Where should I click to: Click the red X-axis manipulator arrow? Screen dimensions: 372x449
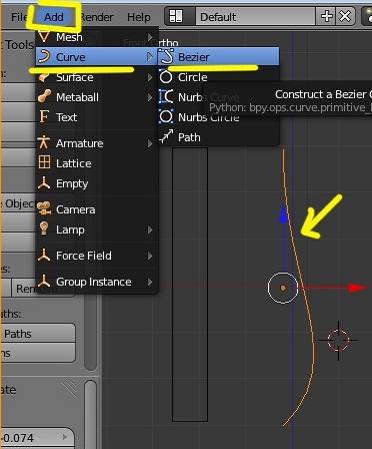point(357,287)
